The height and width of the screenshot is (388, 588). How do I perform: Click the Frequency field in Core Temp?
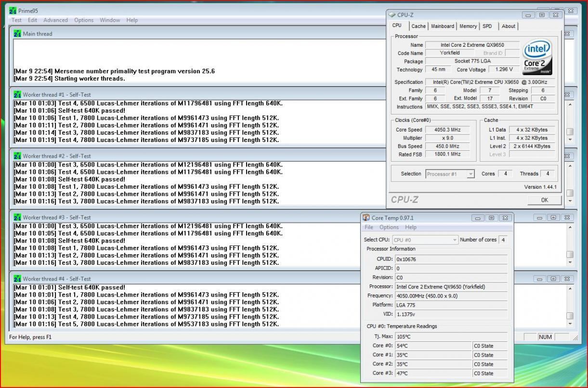coord(451,296)
